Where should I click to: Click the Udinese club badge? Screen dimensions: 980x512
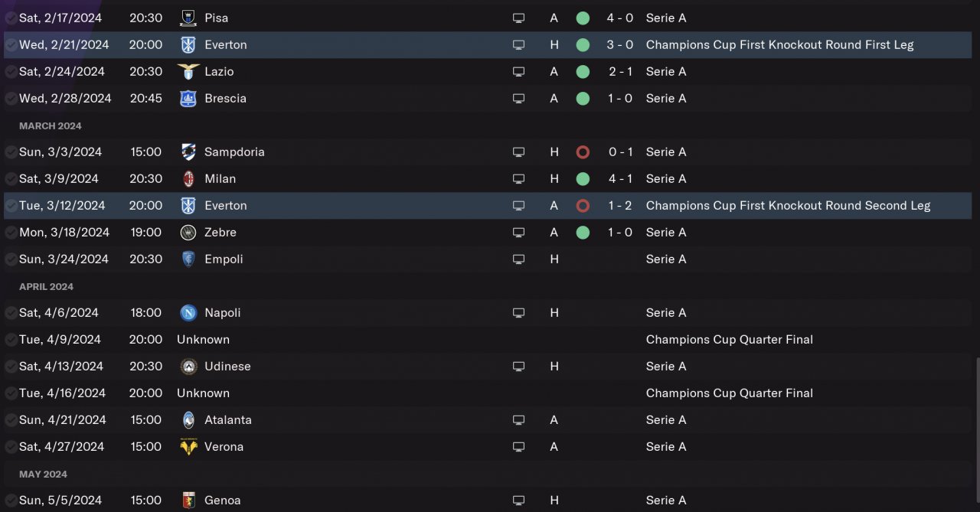click(x=188, y=366)
